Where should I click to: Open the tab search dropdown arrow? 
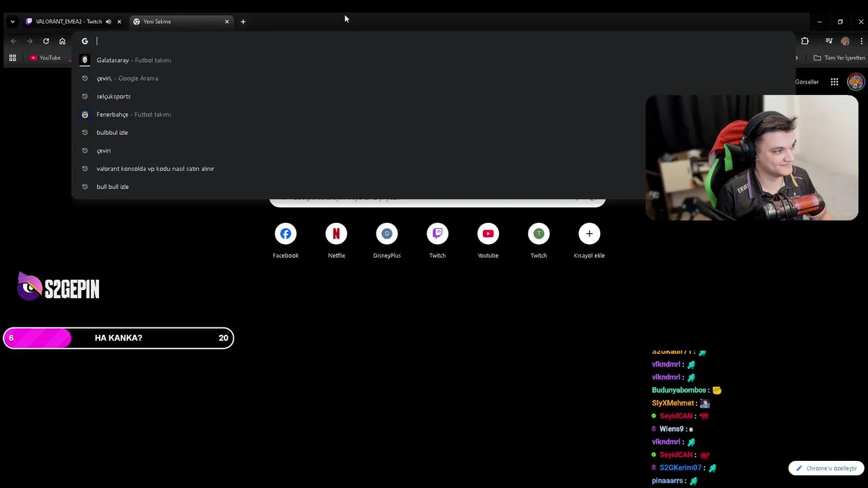12,22
